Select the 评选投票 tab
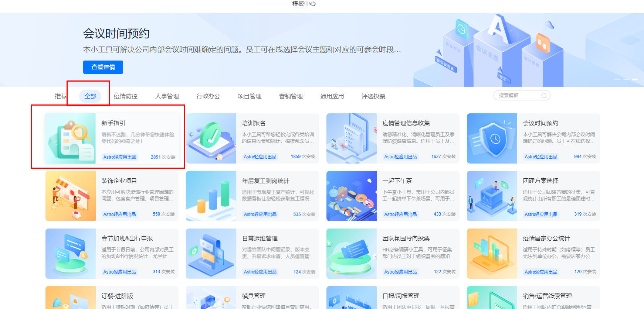This screenshot has height=309, width=644. pos(373,96)
